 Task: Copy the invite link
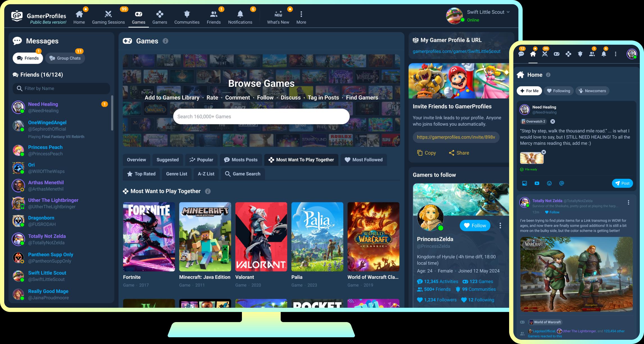tap(427, 153)
